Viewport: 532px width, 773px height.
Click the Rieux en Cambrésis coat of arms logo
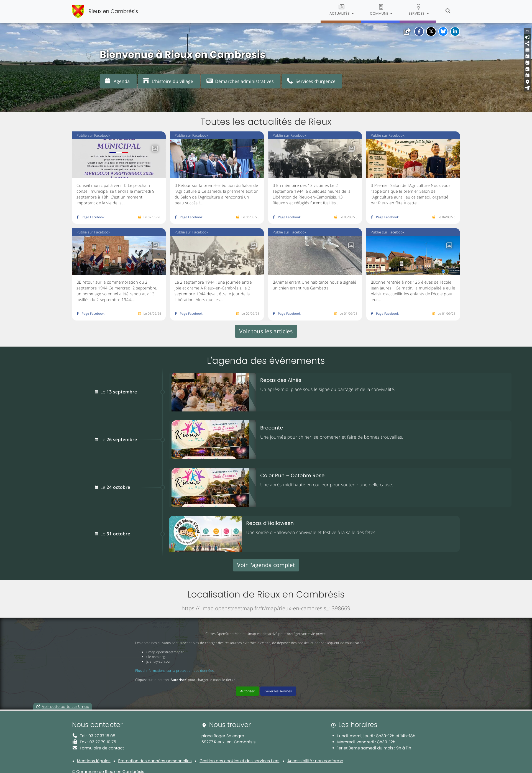click(78, 11)
